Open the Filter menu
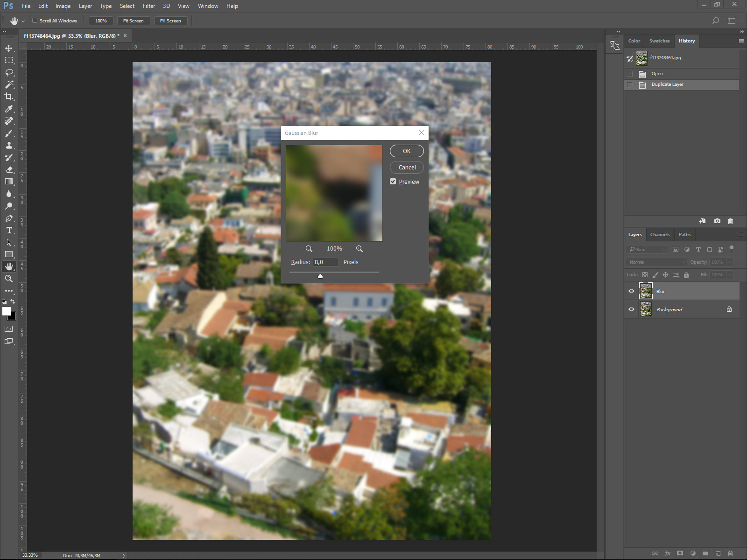747x560 pixels. click(x=148, y=6)
